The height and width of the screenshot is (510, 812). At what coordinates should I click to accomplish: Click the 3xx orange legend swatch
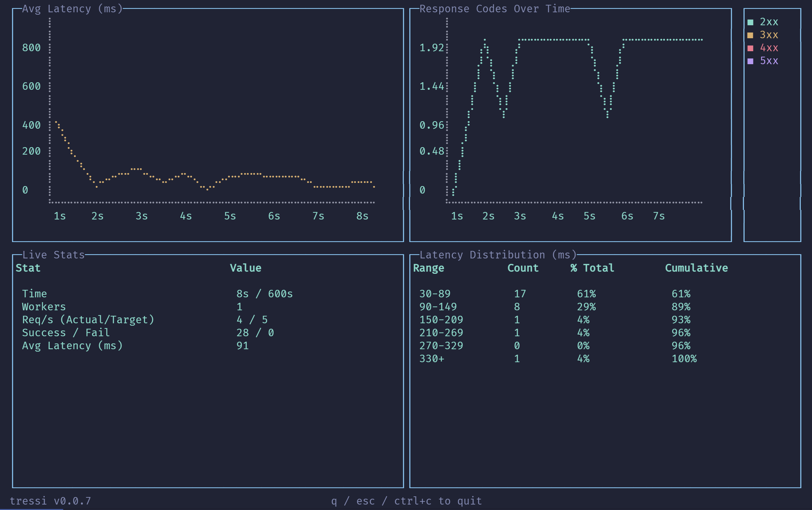750,35
